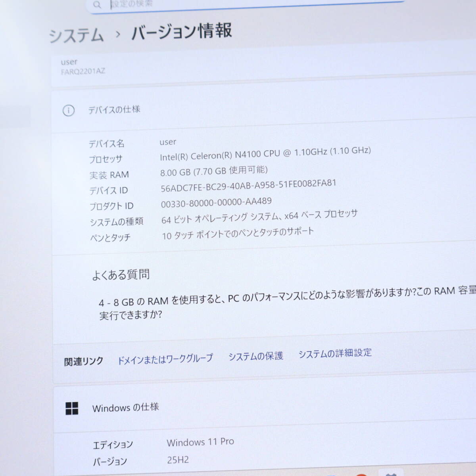
Task: Open システムの詳細設定 link
Action: click(x=335, y=353)
